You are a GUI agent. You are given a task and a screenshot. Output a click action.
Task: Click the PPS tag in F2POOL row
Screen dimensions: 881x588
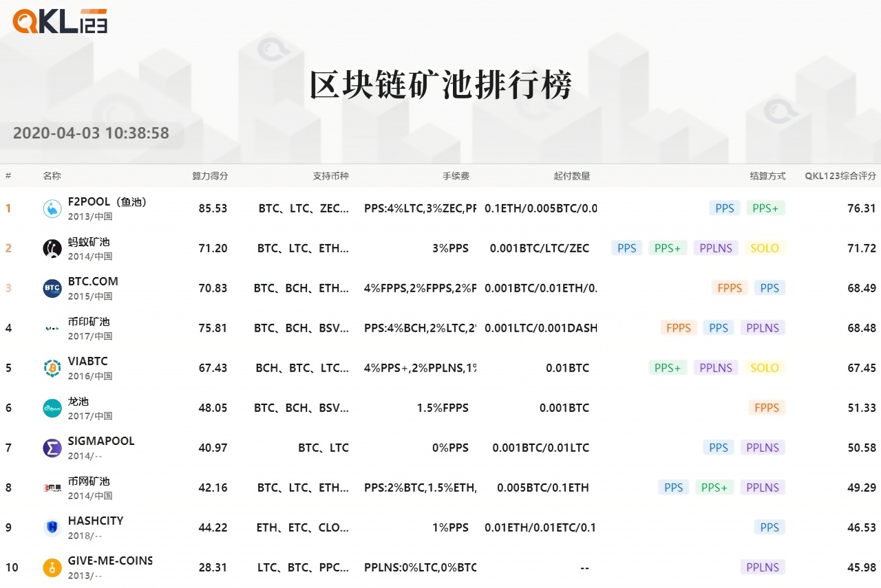(725, 208)
